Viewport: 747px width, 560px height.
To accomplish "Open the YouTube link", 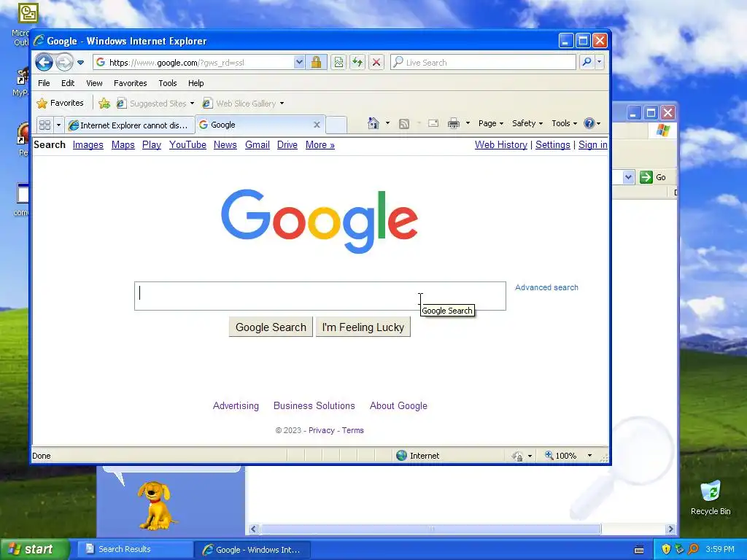I will 187,145.
